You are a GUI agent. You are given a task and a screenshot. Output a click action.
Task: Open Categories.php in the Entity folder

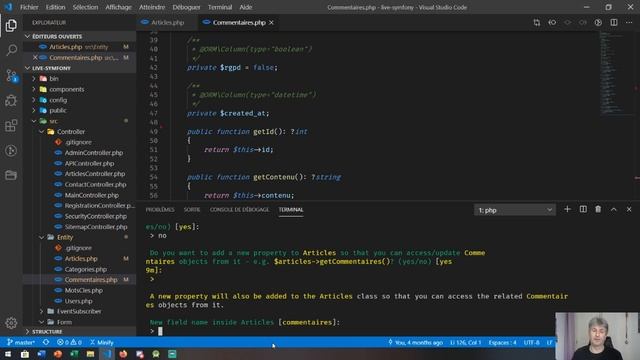tap(86, 269)
